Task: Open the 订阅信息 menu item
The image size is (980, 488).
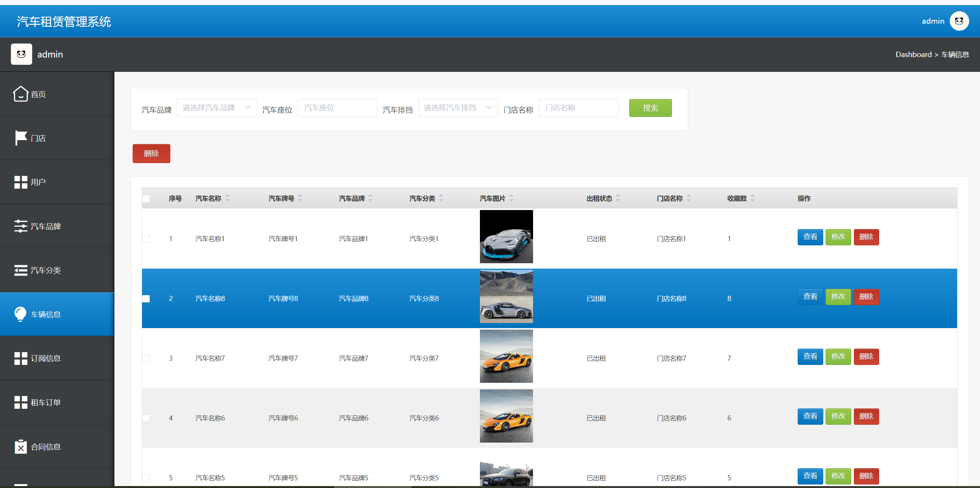Action: [x=46, y=358]
